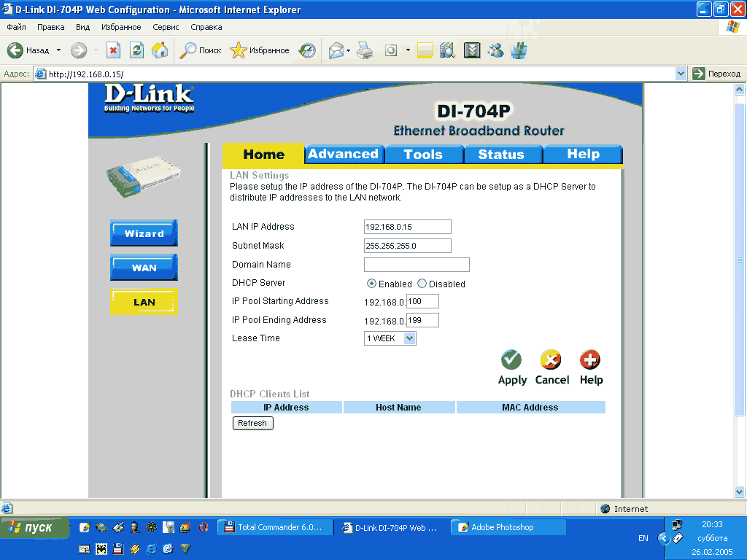Switch to the Tools tab
Screen dimensions: 747x560
pos(423,155)
